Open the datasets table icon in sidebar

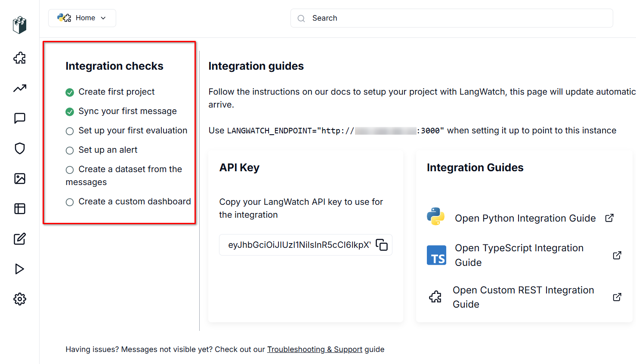20,209
